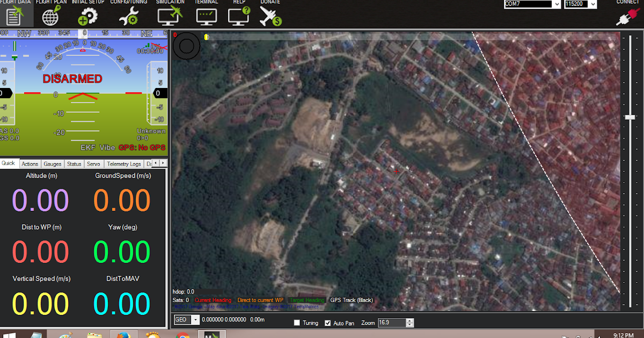Open the GEO coordinate format dropdown
The width and height of the screenshot is (644, 338).
[194, 319]
